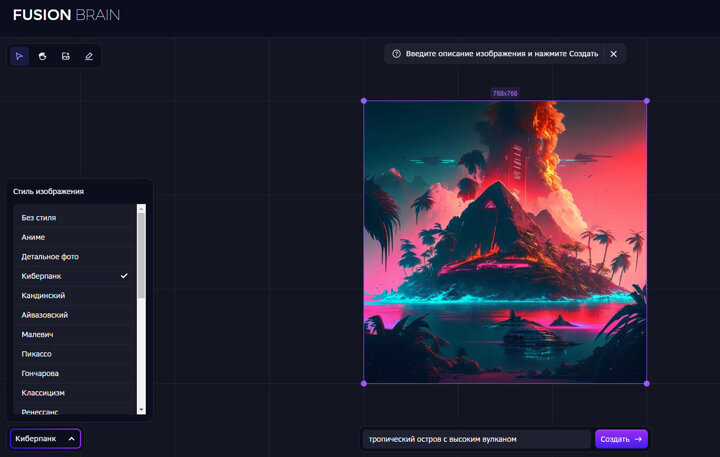Choose the Классицизм style
Viewport: 720px width, 457px height.
click(75, 393)
